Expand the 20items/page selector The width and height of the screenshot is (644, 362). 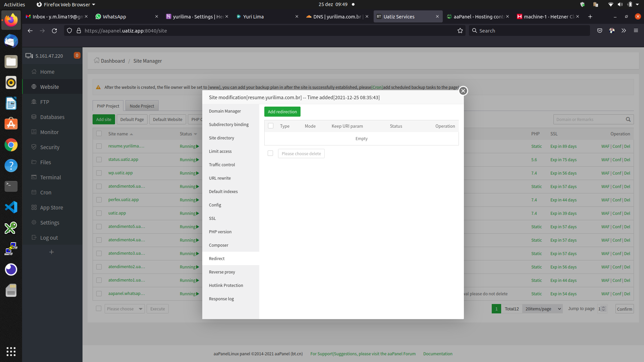click(542, 309)
